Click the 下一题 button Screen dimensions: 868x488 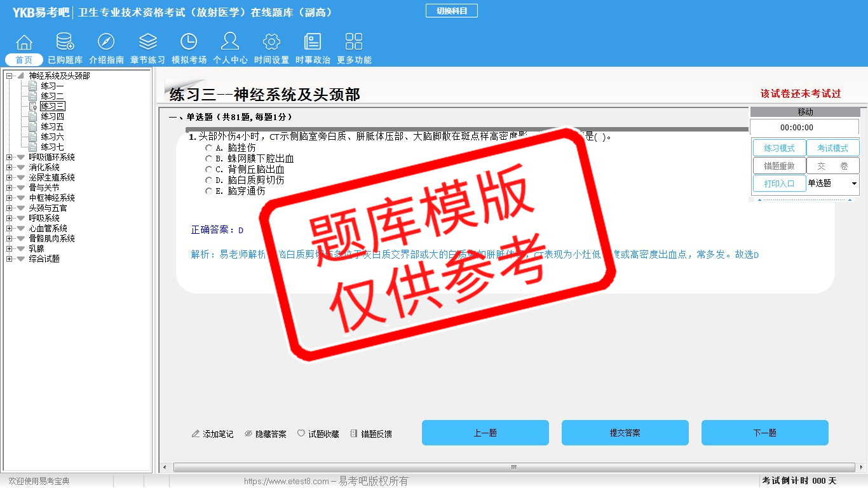[764, 433]
